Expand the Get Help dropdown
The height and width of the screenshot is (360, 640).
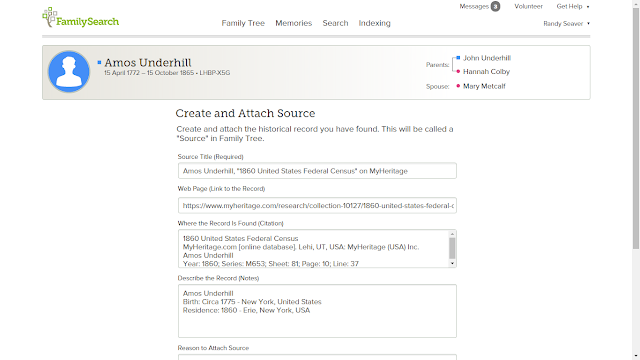[573, 7]
